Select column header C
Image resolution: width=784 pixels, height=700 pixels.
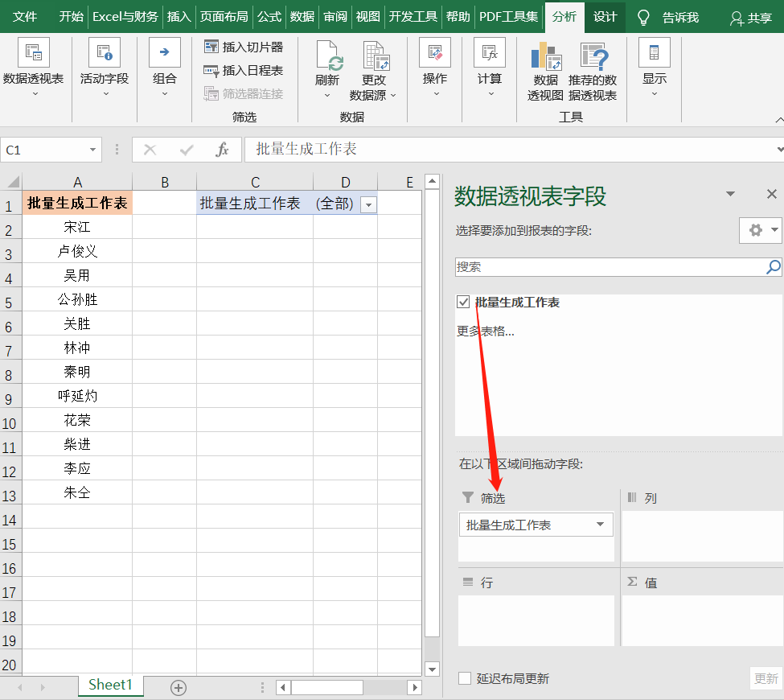click(255, 182)
